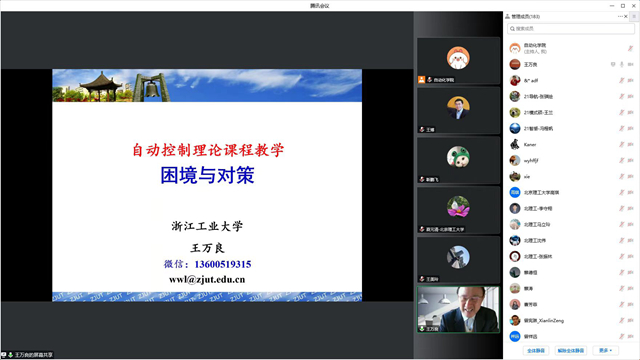Image resolution: width=640 pixels, height=360 pixels.
Task: Select the participant tile with the frog avatar
Action: [458, 160]
